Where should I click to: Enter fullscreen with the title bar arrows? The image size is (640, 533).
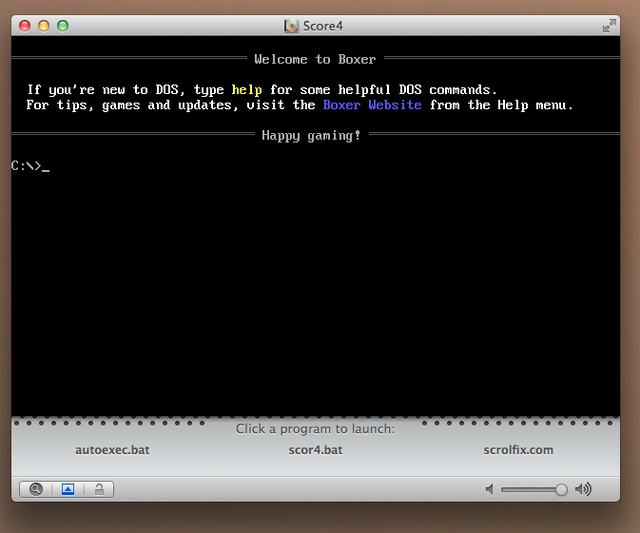point(609,25)
